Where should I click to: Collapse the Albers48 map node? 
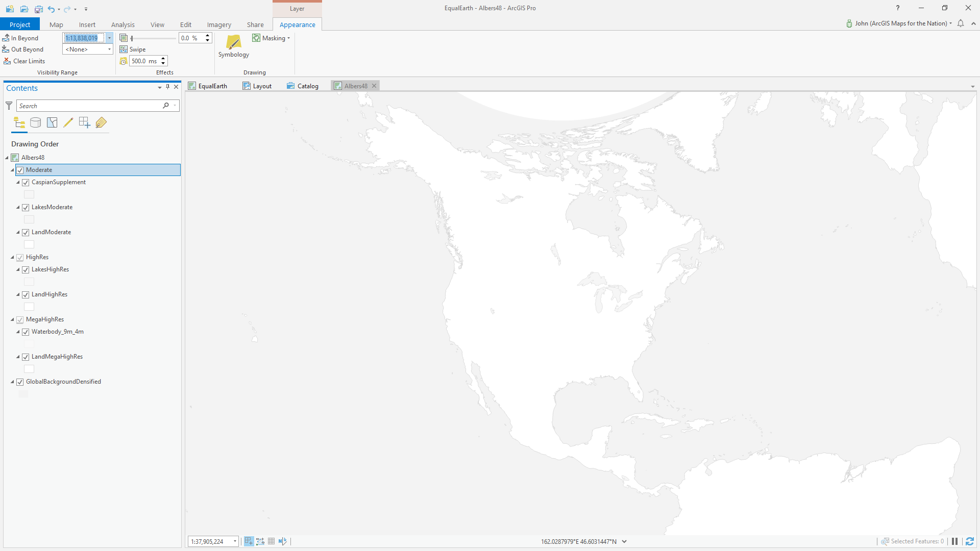(x=7, y=158)
